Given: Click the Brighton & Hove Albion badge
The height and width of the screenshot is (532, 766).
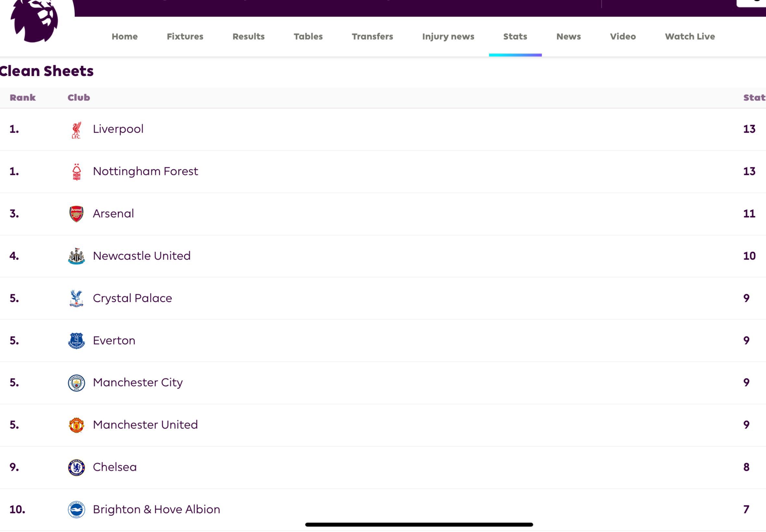Looking at the screenshot, I should coord(76,510).
